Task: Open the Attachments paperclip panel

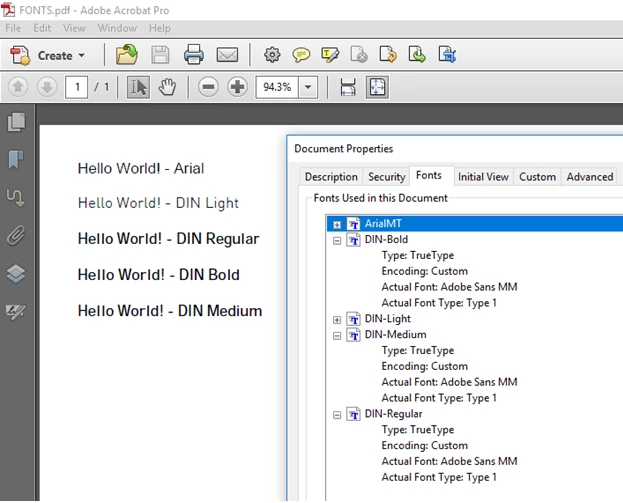Action: [x=16, y=235]
